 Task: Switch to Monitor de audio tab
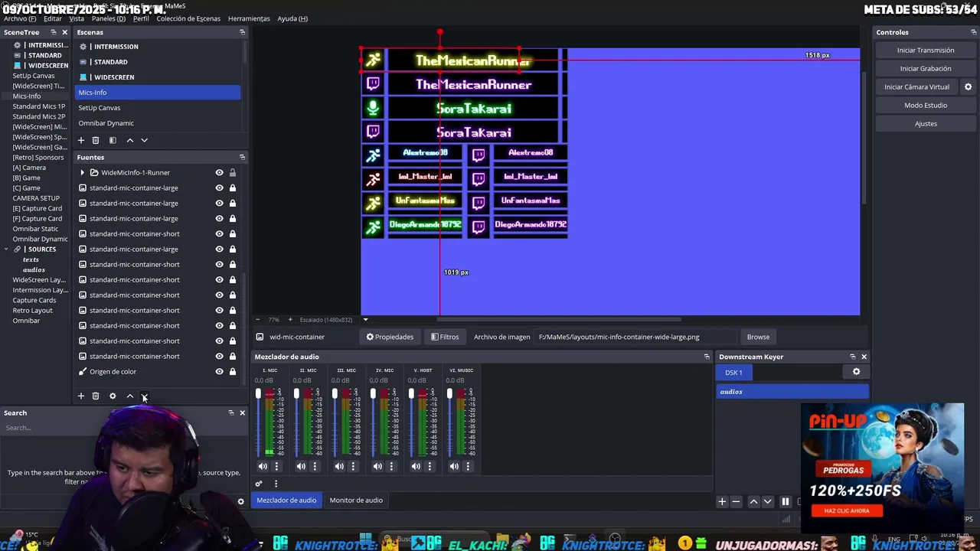[356, 500]
